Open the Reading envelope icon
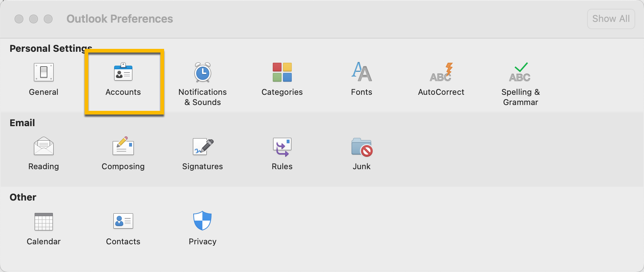This screenshot has width=644, height=272. pyautogui.click(x=44, y=146)
